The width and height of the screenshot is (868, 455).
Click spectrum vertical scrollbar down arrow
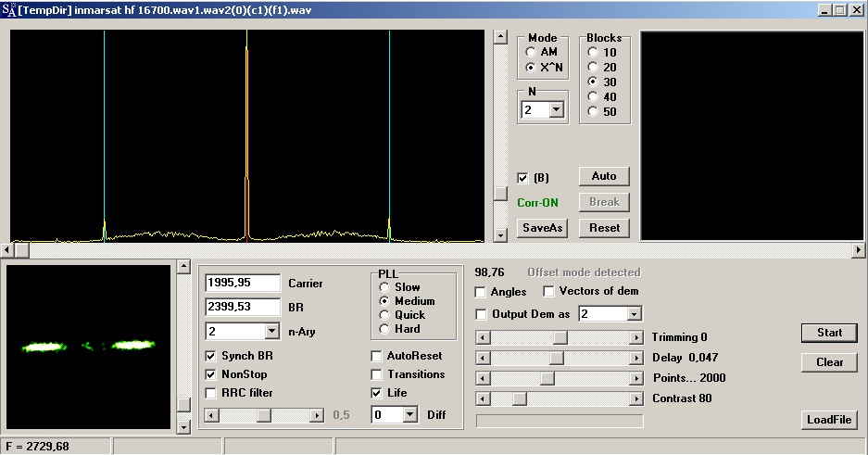pos(500,235)
